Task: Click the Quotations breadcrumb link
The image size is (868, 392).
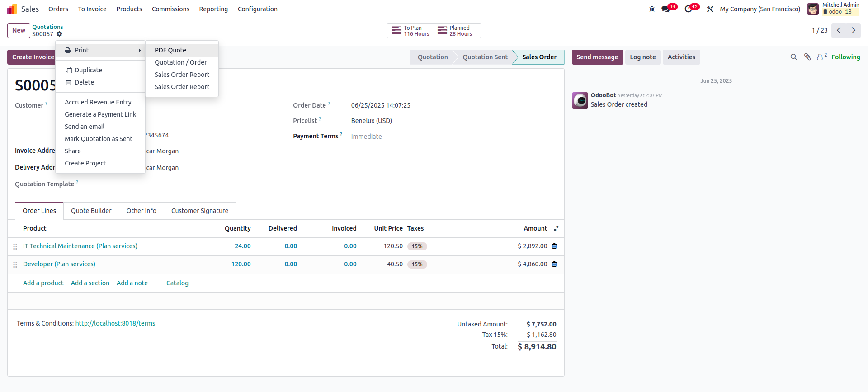Action: [47, 27]
